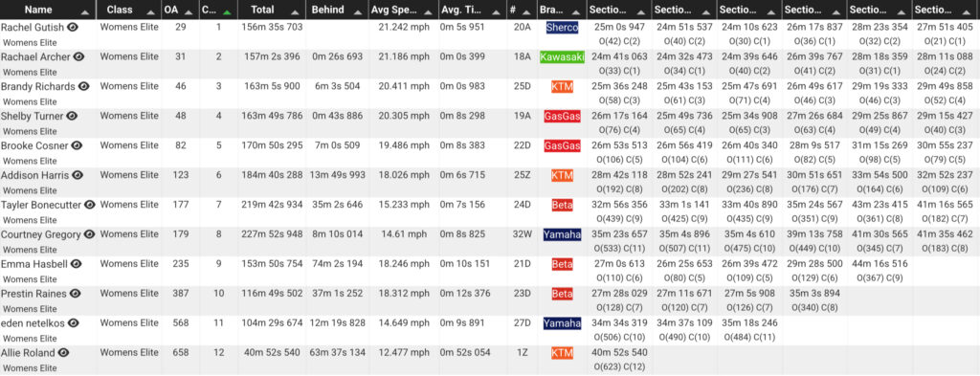
Task: Select the eye icon next to Shelby Turner
Action: pyautogui.click(x=73, y=116)
